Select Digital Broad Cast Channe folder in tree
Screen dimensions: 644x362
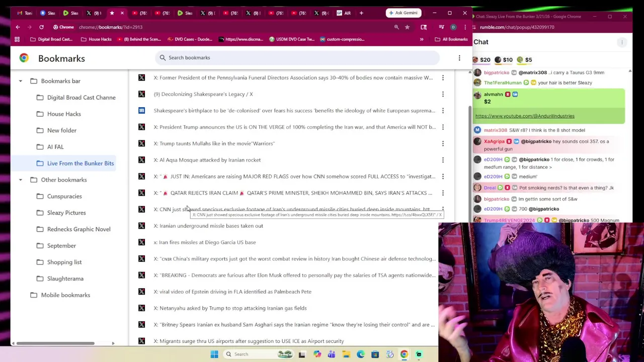75,98
